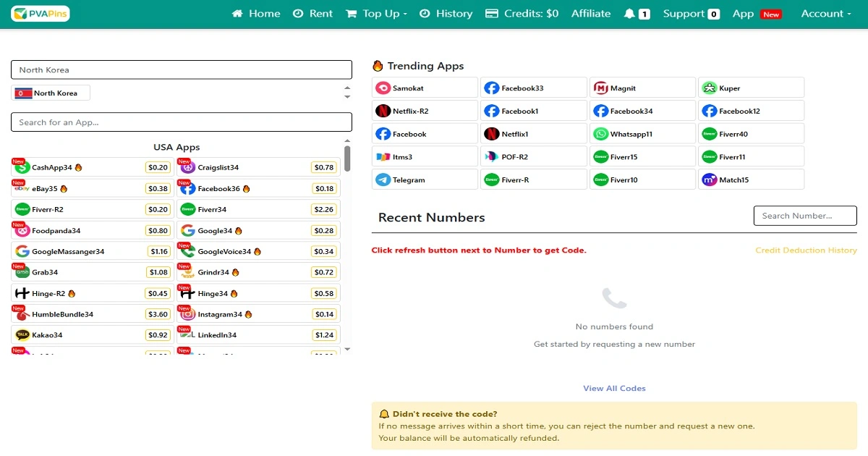Open Support in navigation bar

[x=692, y=14]
